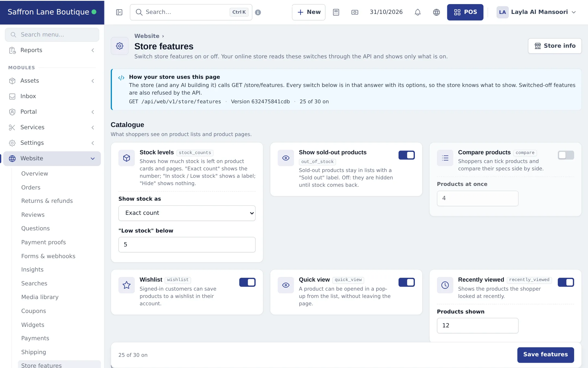Click the Products at once field
This screenshot has width=588, height=368.
point(477,198)
